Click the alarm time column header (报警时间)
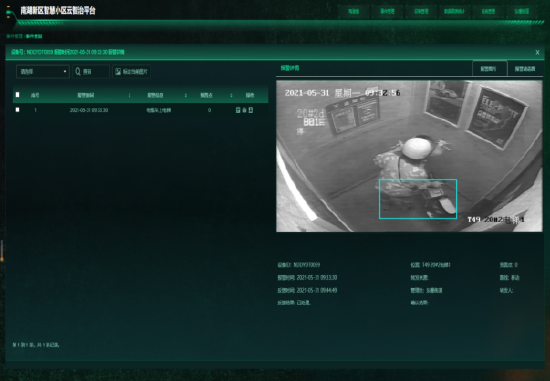This screenshot has width=550, height=381. (86, 95)
